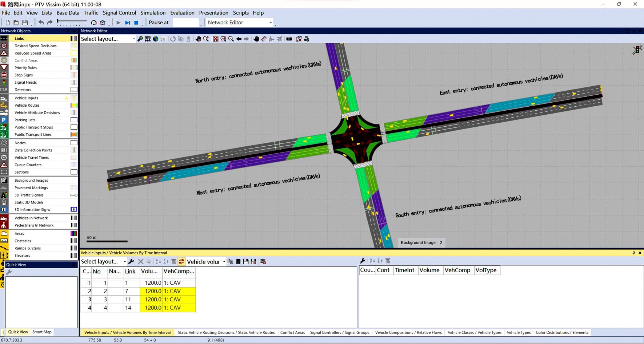This screenshot has width=644, height=344.
Task: Click the simulation speed slider
Action: point(72,23)
